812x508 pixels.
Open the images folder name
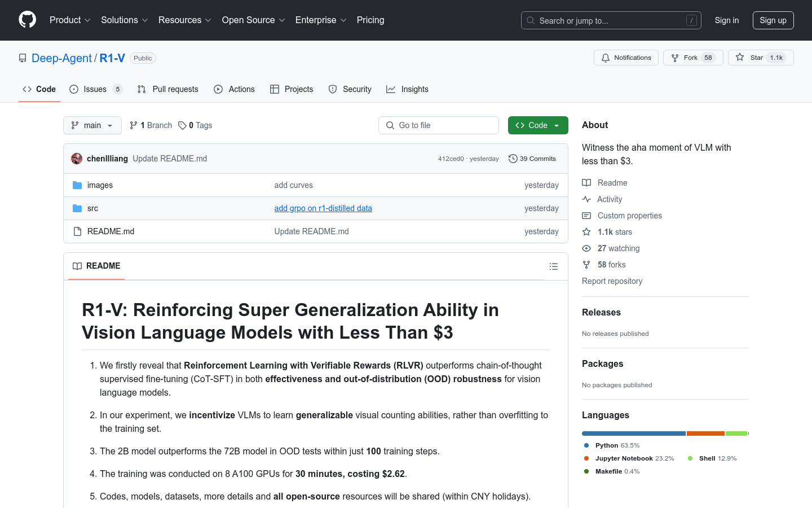[100, 185]
